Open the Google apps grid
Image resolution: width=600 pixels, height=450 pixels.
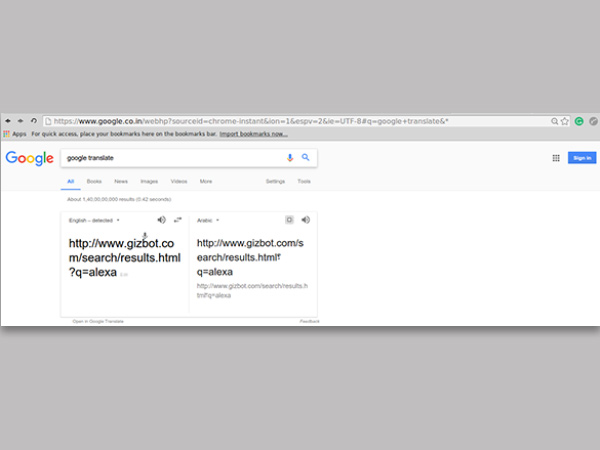tap(556, 158)
